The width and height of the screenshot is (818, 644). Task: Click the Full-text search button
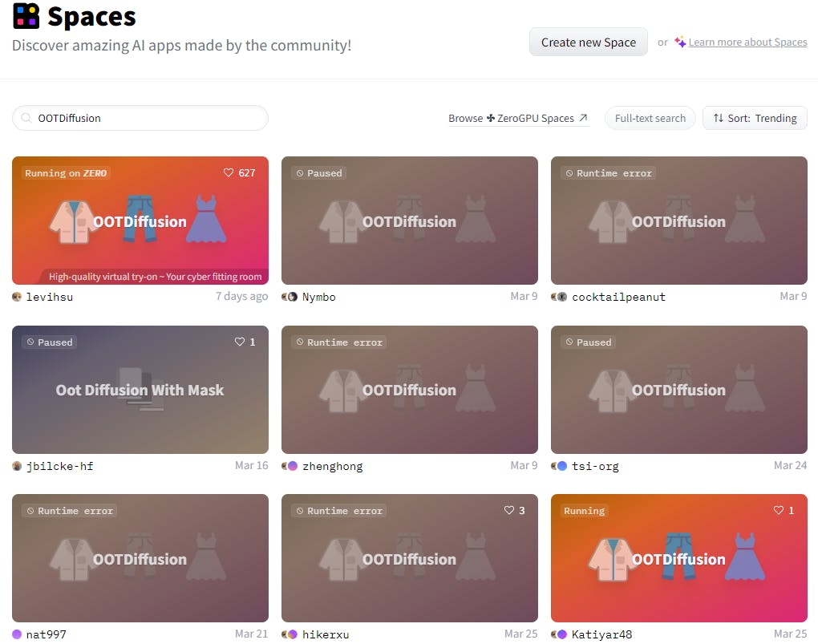pos(650,118)
